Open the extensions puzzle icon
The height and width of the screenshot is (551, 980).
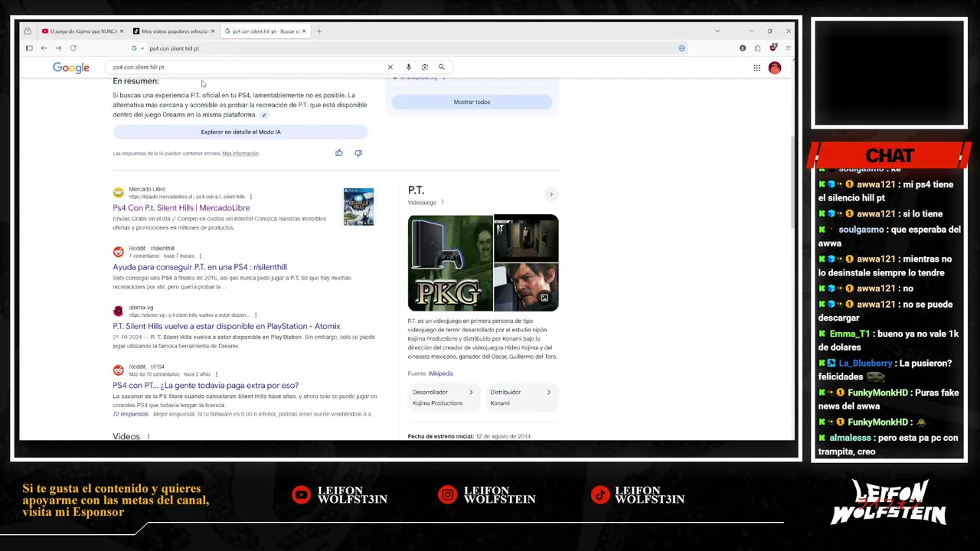click(757, 48)
